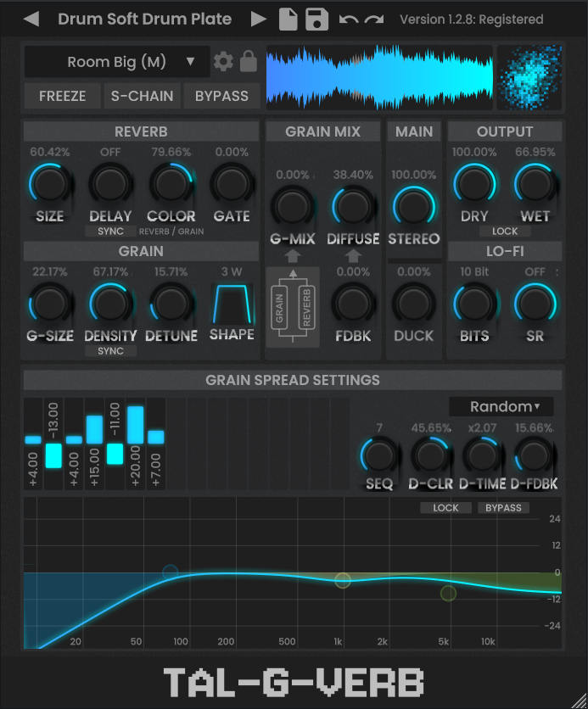
Task: Click the 10 Bit value above BITS
Action: (x=474, y=271)
